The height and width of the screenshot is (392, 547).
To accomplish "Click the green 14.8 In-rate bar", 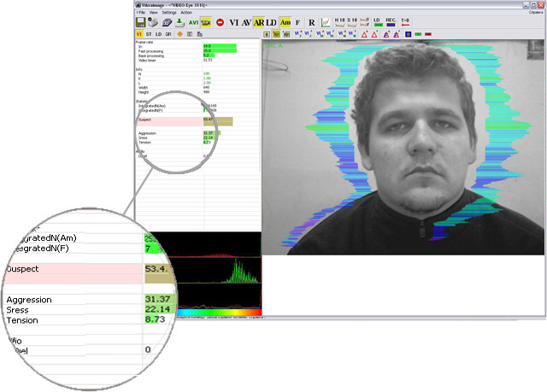I will coord(220,46).
